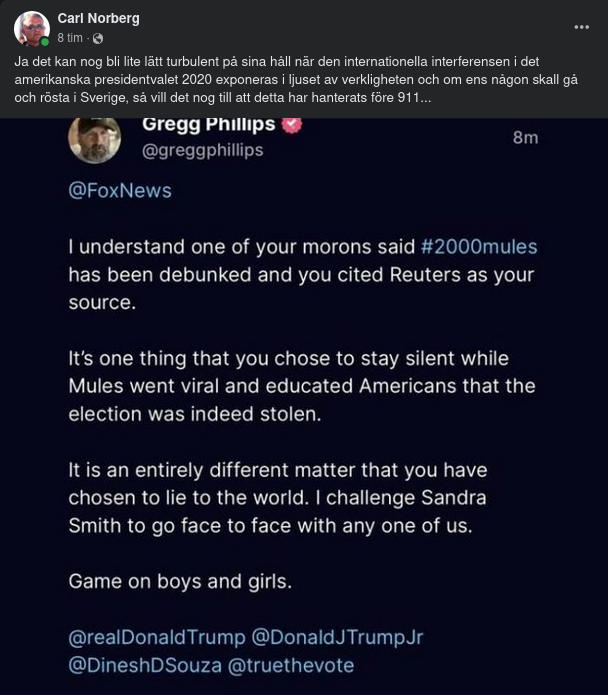Open the #2000mules hashtag
Screen dimensions: 608x695
coord(479,246)
